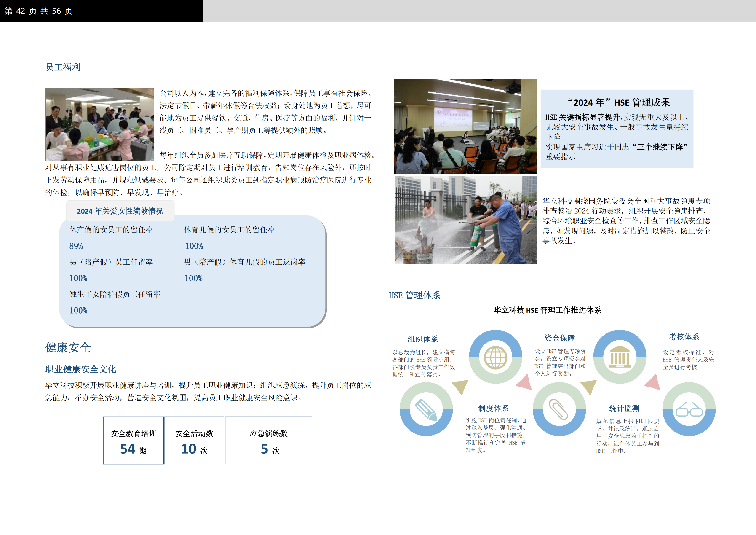Click the 员工福利 section heading
The image size is (756, 535).
click(63, 67)
